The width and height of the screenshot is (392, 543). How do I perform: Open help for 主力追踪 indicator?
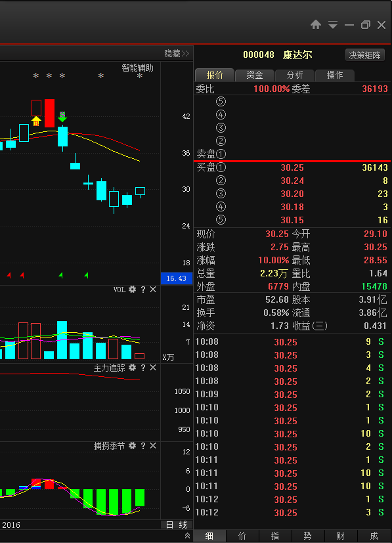[143, 368]
